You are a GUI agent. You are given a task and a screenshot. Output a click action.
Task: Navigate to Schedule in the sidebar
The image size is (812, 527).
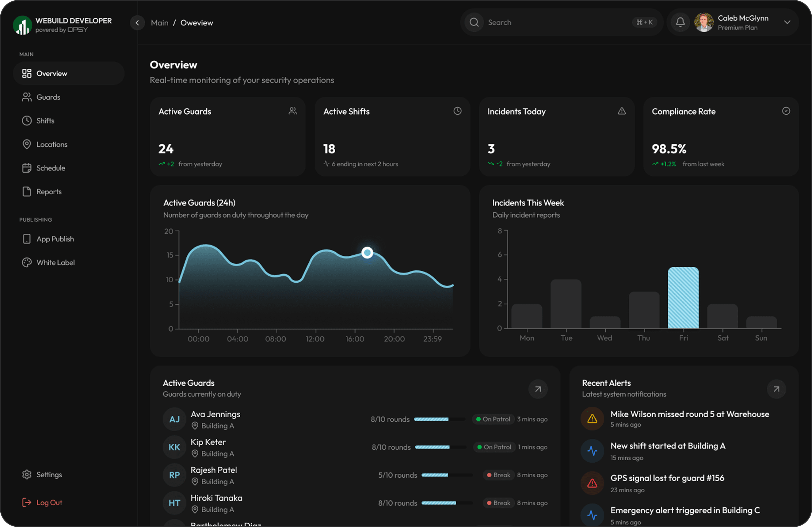click(x=69, y=168)
